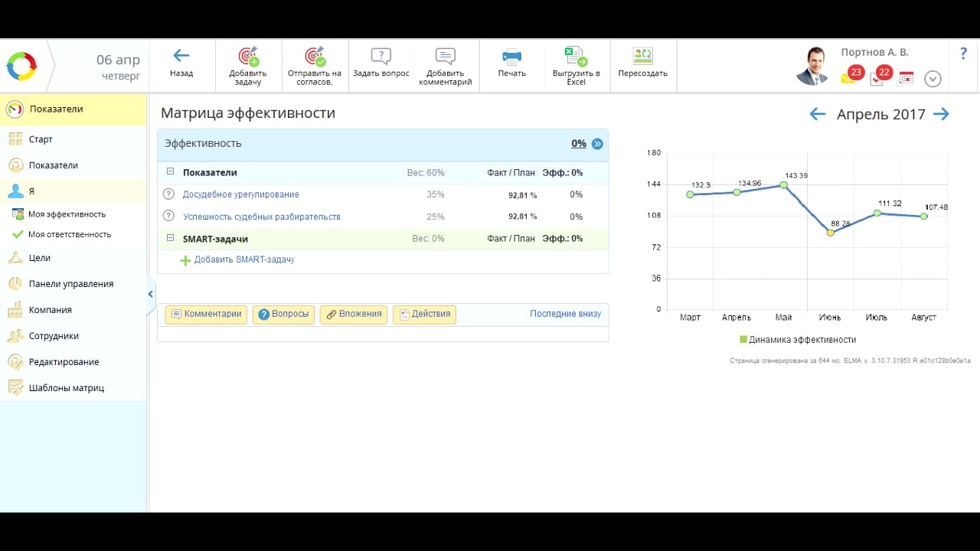This screenshot has height=551, width=980.
Task: Select Показатели section header in sidebar
Action: click(73, 109)
